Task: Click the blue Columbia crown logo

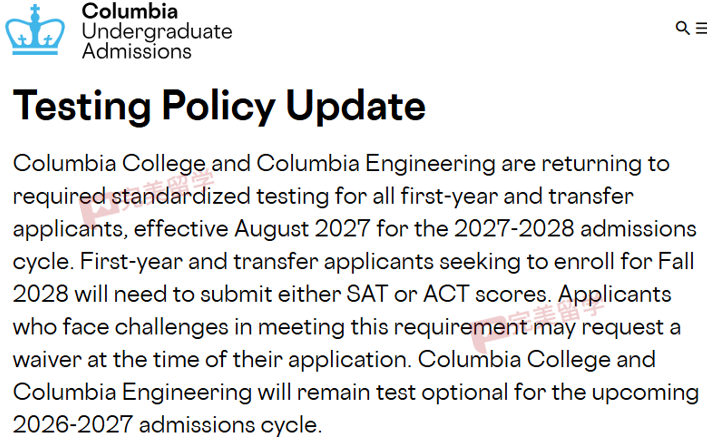Action: coord(35,30)
